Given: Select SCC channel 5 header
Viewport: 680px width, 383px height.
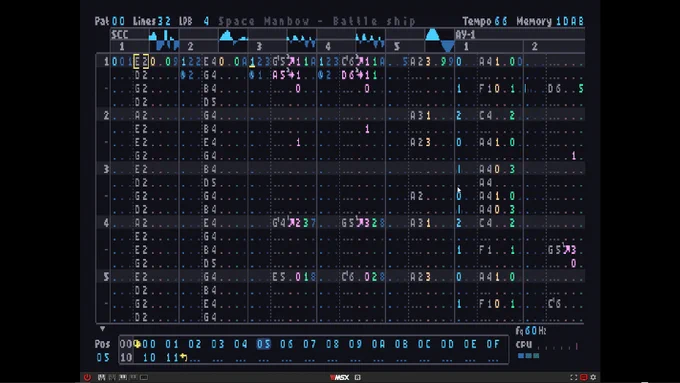Looking at the screenshot, I should (x=396, y=46).
